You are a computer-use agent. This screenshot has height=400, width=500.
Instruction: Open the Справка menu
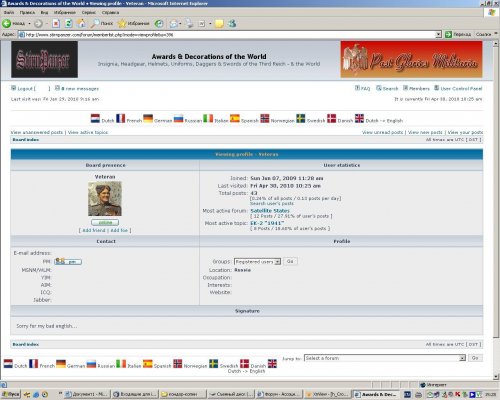tap(110, 12)
